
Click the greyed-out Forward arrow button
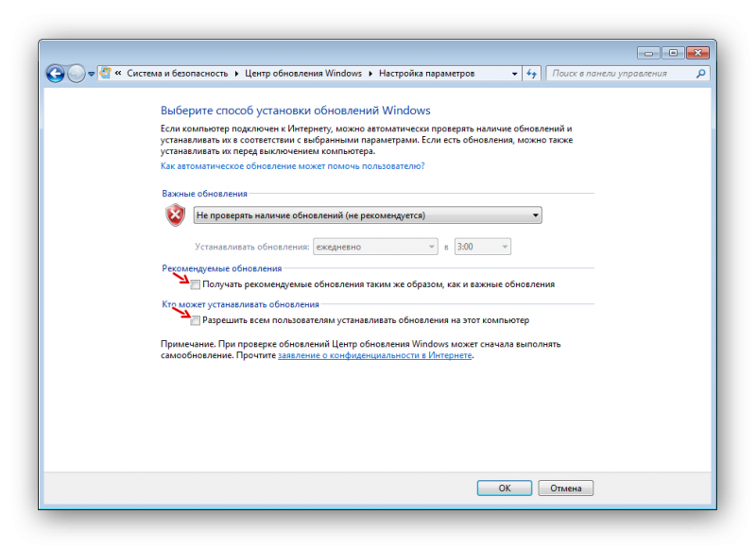[77, 74]
